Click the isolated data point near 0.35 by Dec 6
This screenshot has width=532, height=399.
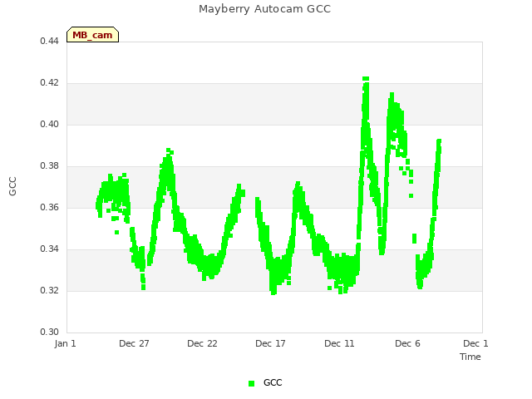pyautogui.click(x=414, y=239)
